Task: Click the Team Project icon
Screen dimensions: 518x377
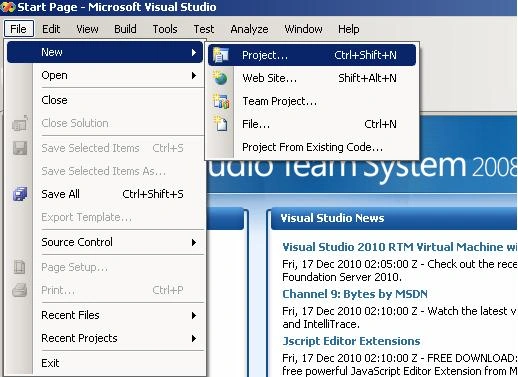Action: [x=221, y=101]
